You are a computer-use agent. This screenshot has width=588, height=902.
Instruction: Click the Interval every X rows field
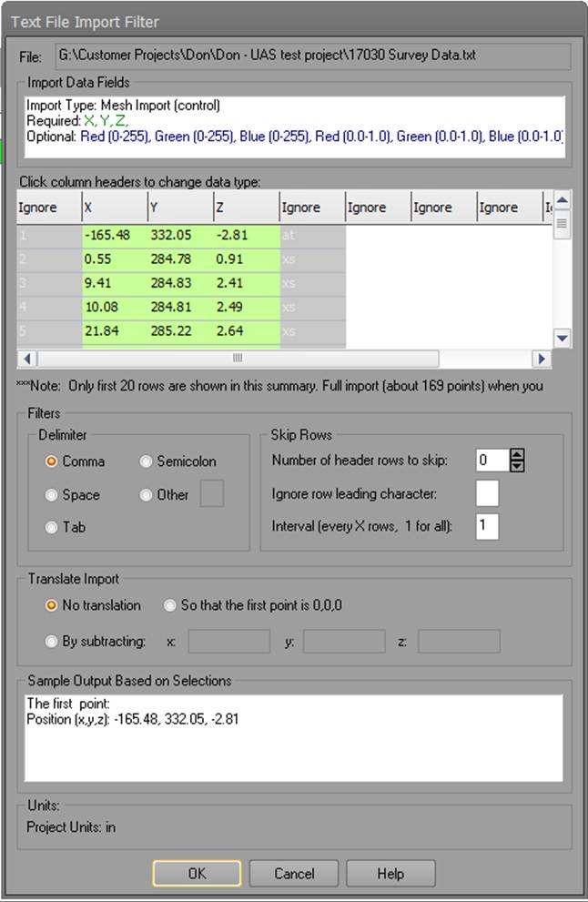487,526
